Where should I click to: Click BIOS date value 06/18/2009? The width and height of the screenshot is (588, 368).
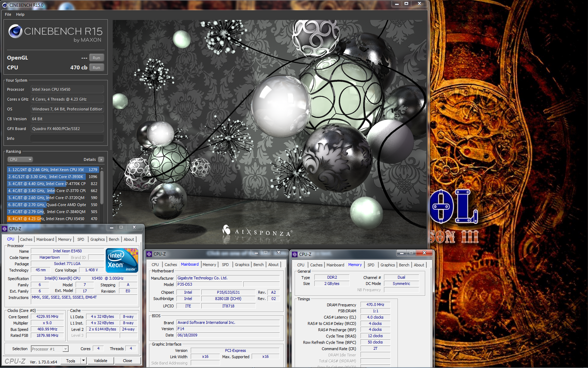coord(228,335)
